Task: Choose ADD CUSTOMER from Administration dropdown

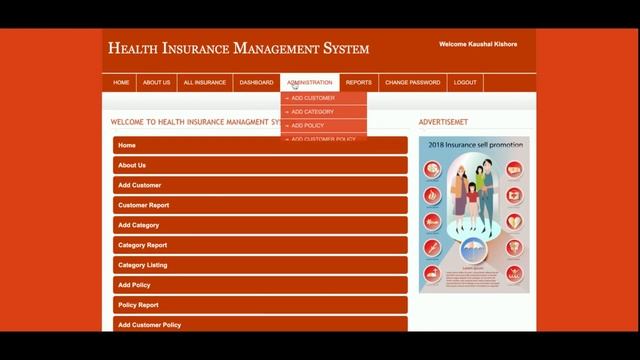Action: tap(324, 98)
